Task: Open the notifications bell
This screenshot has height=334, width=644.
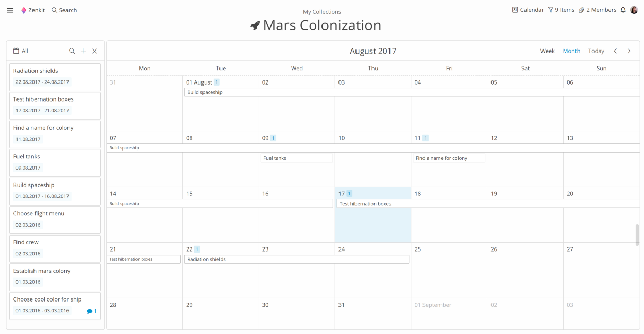Action: [623, 10]
